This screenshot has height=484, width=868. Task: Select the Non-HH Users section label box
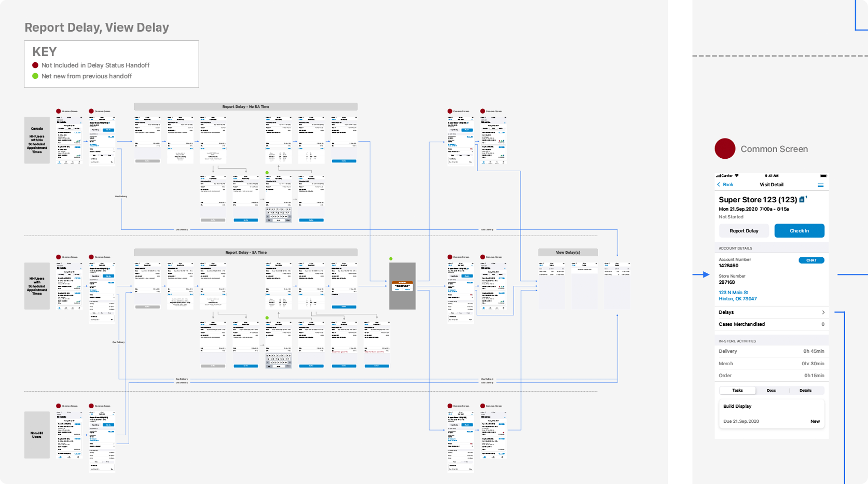pyautogui.click(x=37, y=435)
